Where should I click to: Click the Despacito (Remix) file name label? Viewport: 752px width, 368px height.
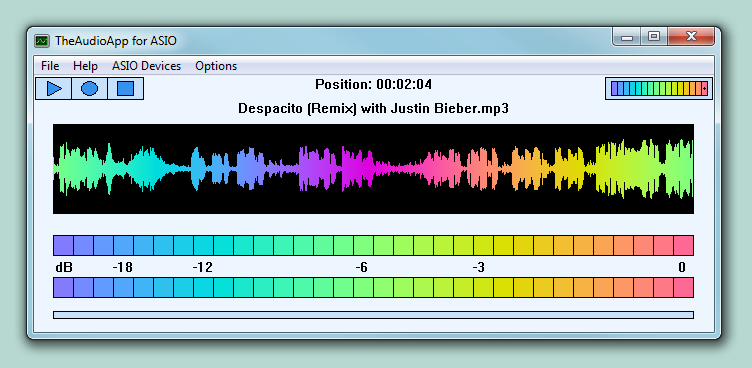(373, 109)
